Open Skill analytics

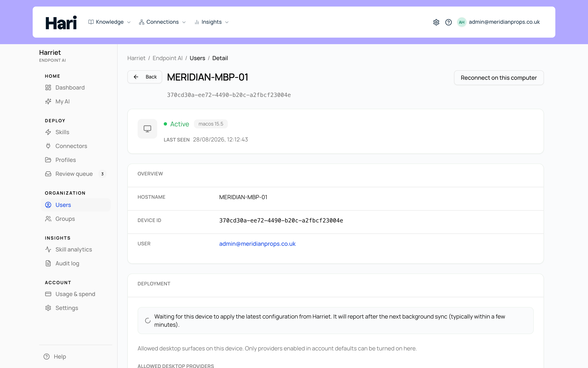click(x=75, y=249)
